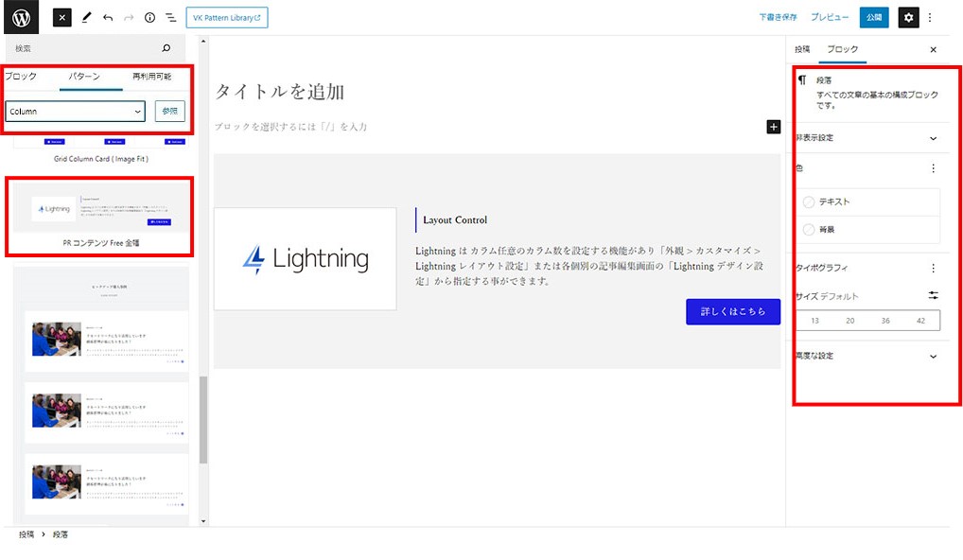Expand the 非表示設定 panel
This screenshot has width=963, height=560.
(x=933, y=138)
